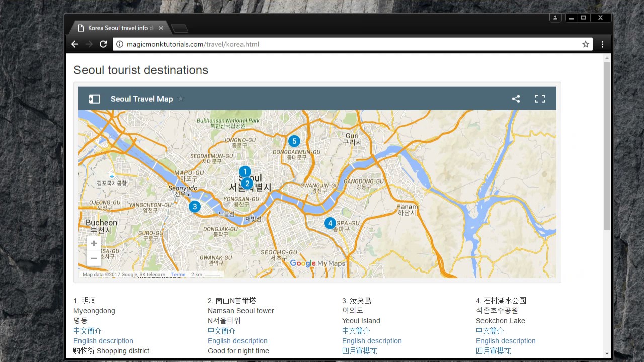Image resolution: width=644 pixels, height=362 pixels.
Task: Open 四月賞櫻花 link under Yeoui Island
Action: pyautogui.click(x=360, y=351)
